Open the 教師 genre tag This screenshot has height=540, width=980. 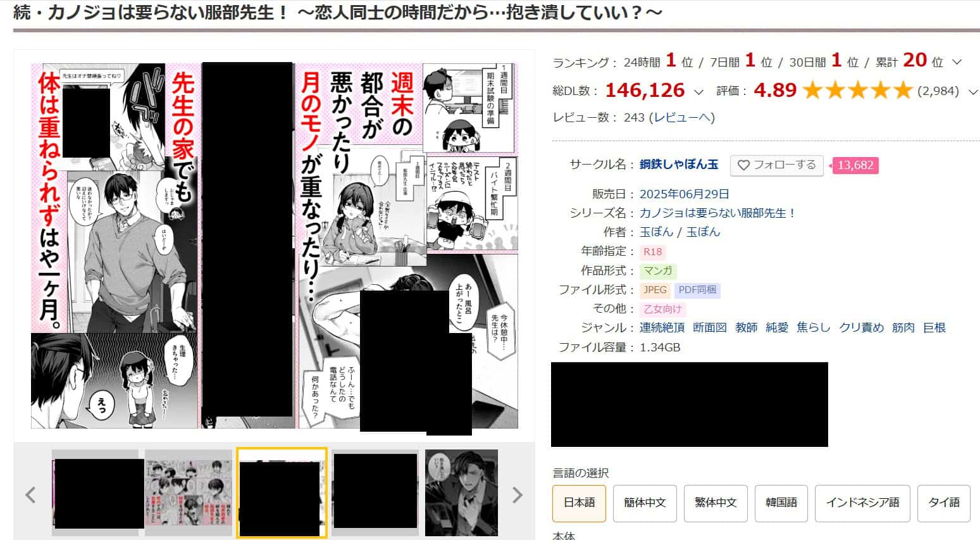coord(746,327)
